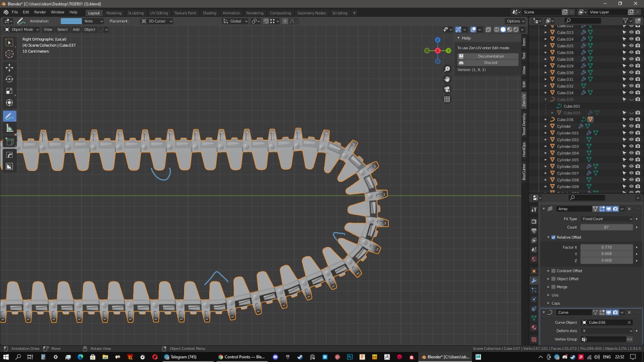Activate the Measure tool
This screenshot has height=362, width=644.
click(x=10, y=128)
